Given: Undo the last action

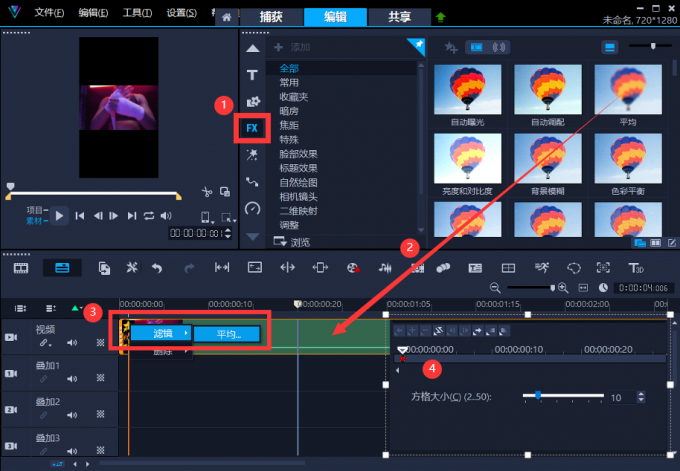Looking at the screenshot, I should coord(157,268).
